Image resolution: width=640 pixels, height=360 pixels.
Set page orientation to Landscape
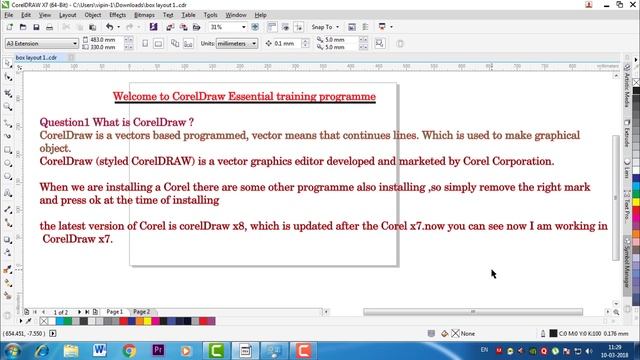pyautogui.click(x=158, y=43)
